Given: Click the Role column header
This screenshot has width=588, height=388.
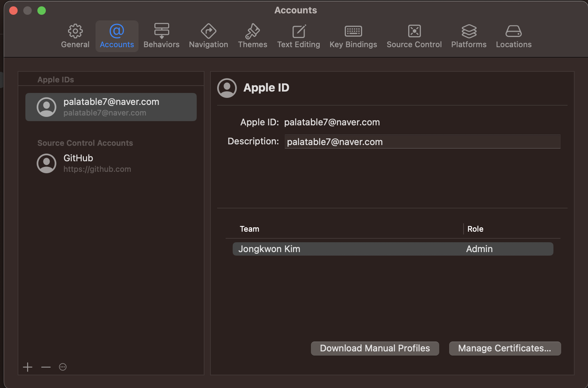Looking at the screenshot, I should point(475,229).
